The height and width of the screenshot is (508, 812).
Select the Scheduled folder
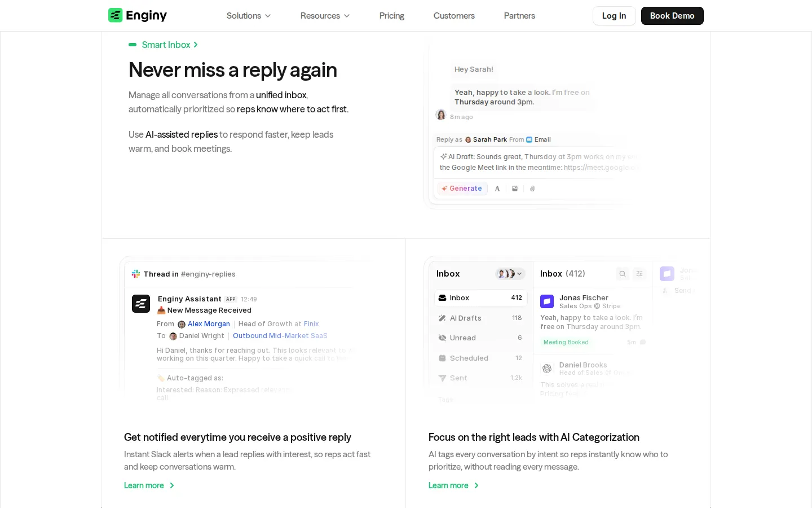click(480, 358)
